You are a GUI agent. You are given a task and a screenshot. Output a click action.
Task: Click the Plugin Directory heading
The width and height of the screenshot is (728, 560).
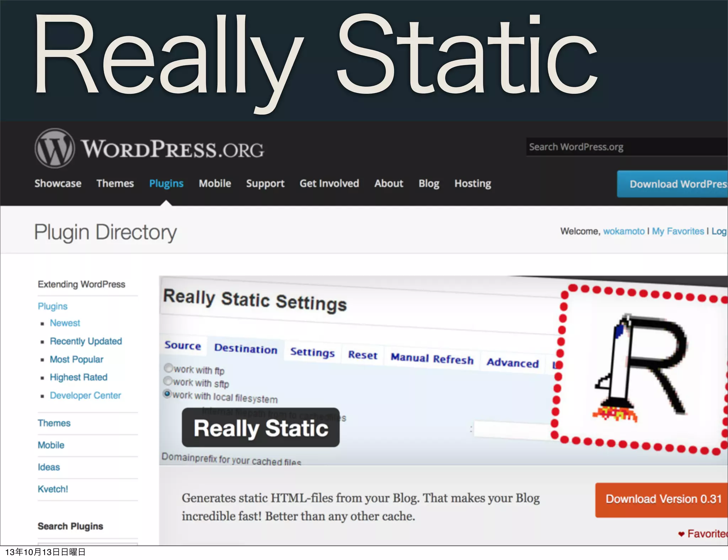(x=106, y=233)
